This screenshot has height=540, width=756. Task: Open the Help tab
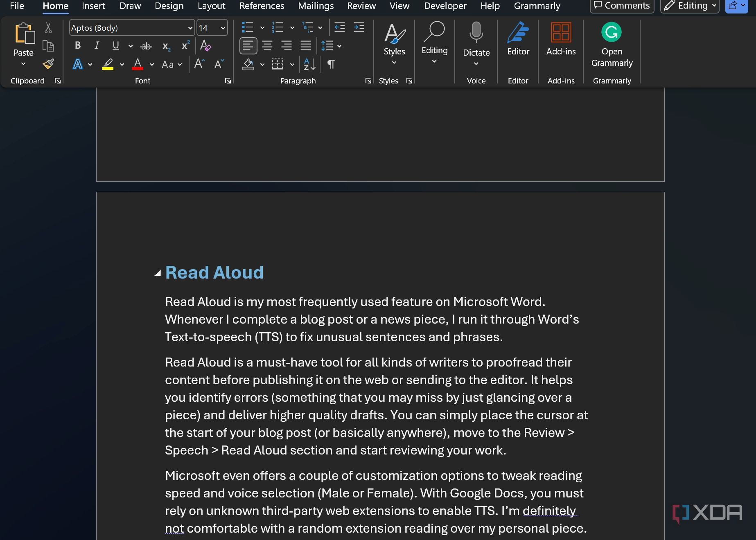click(x=490, y=6)
